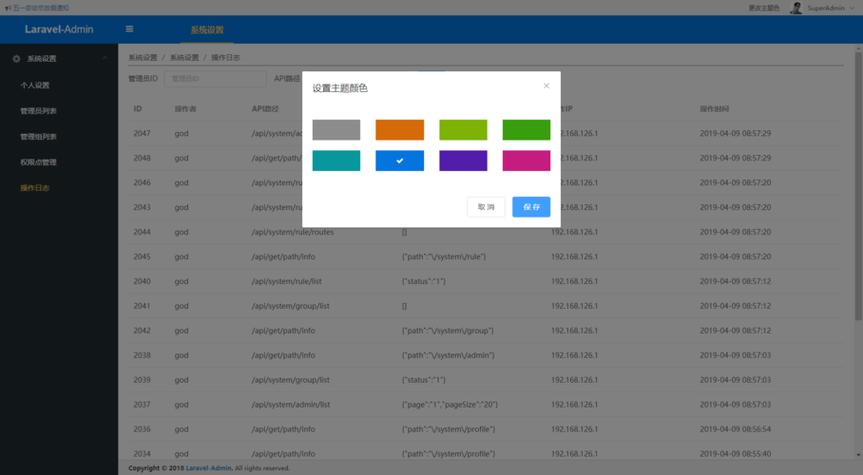Pick the purple theme color swatch

pyautogui.click(x=463, y=161)
